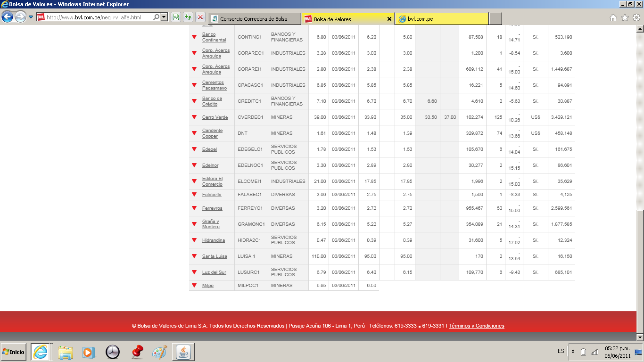
Task: Click the browser Forward arrow
Action: pyautogui.click(x=20, y=17)
